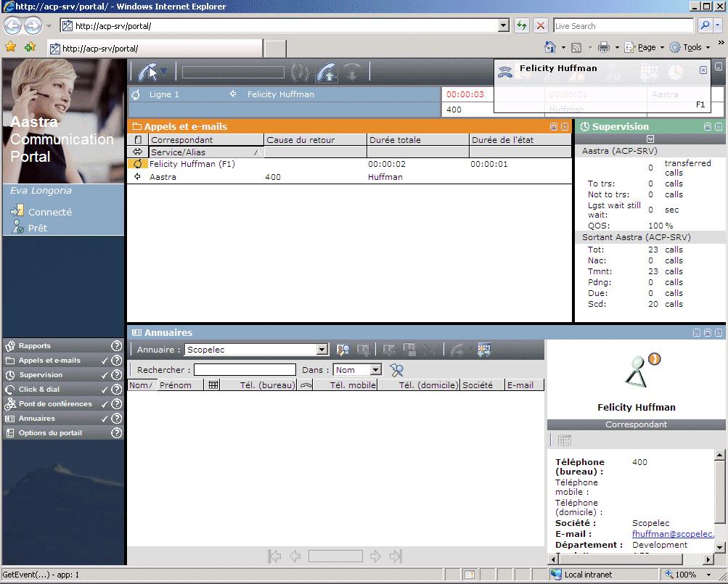728x584 pixels.
Task: Click the Rechercher search input field
Action: (245, 370)
